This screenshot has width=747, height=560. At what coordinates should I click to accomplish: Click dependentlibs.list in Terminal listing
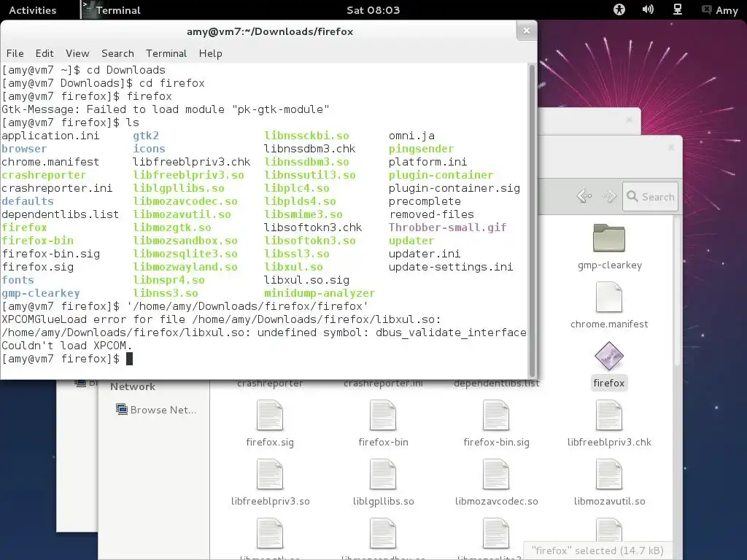click(x=60, y=214)
